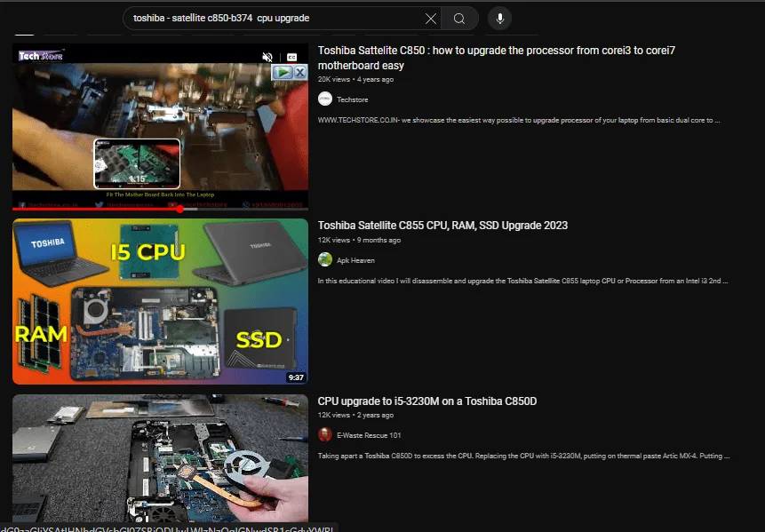Click the preview video red progress scrubber
This screenshot has width=765, height=532.
point(180,209)
